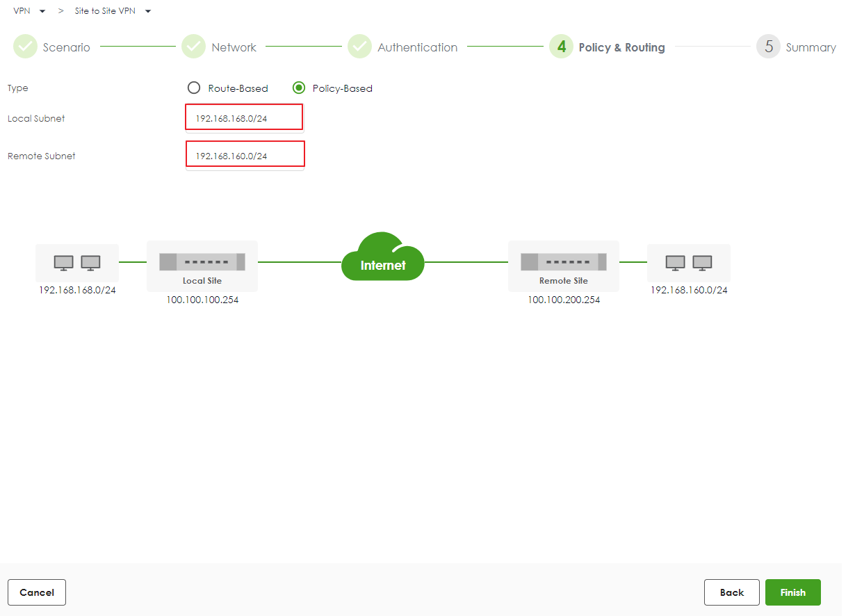Click the Local Subnet input field
This screenshot has width=855, height=616.
(244, 118)
